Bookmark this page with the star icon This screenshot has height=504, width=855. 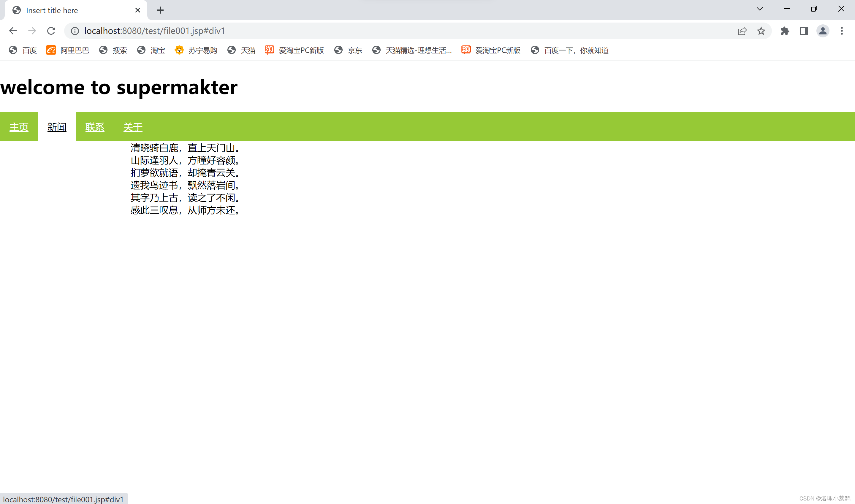click(x=761, y=31)
